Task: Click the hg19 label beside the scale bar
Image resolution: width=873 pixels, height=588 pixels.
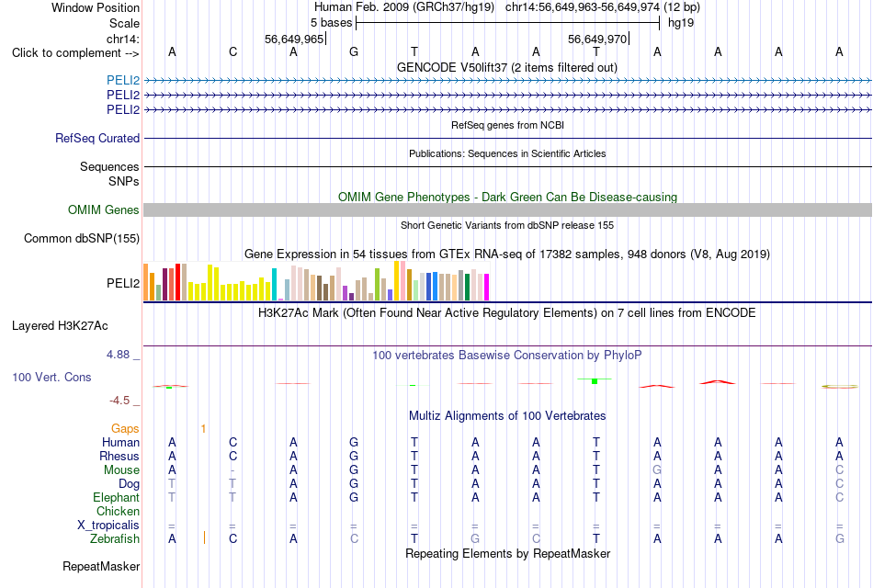Action: pyautogui.click(x=681, y=23)
